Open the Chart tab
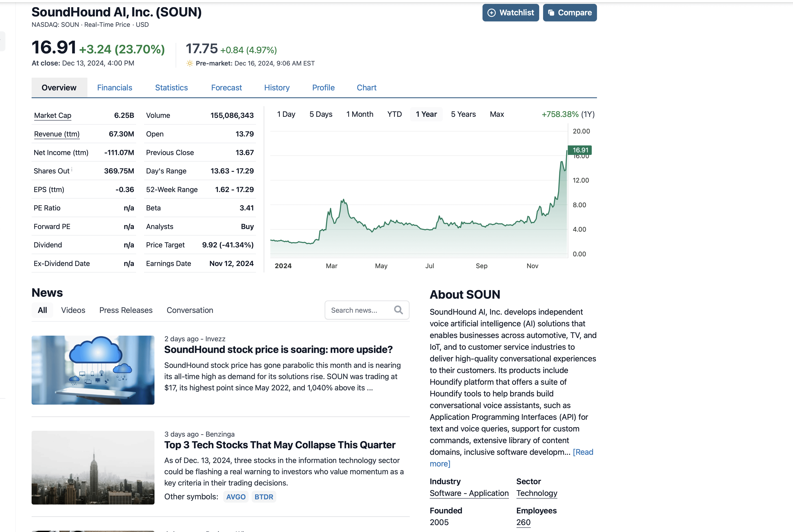Viewport: 793px width, 532px height. [x=367, y=88]
